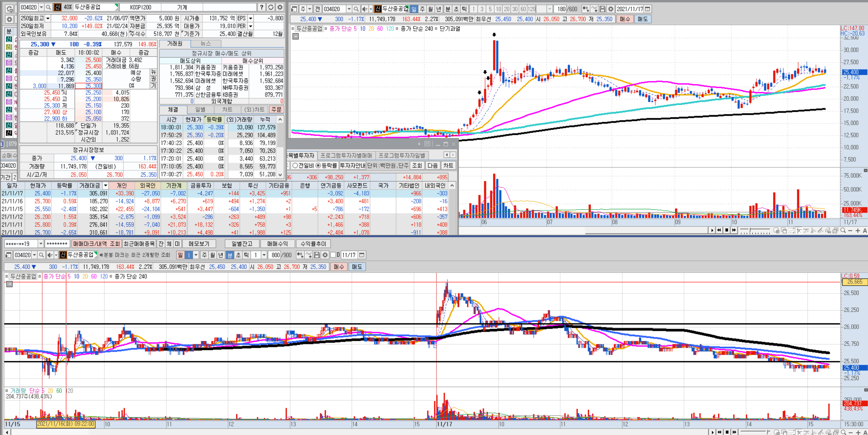Click the gear icon on the far-left sidebar

[10, 19]
